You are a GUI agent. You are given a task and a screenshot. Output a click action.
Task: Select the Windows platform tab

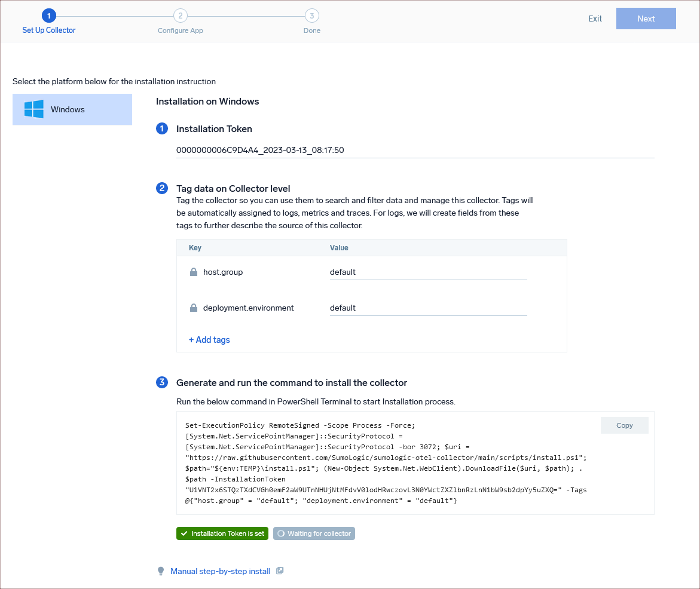pos(72,109)
